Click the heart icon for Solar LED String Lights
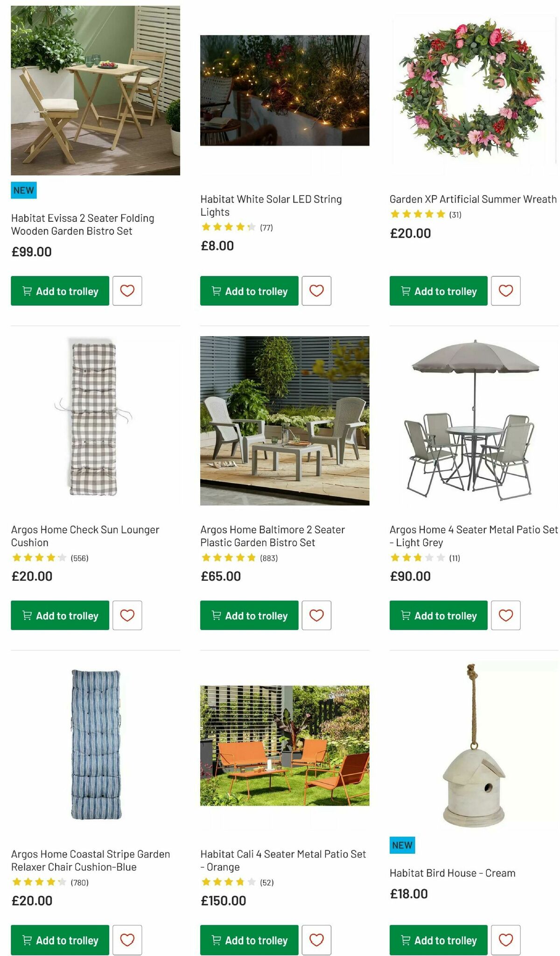This screenshot has width=560, height=956. tap(316, 291)
